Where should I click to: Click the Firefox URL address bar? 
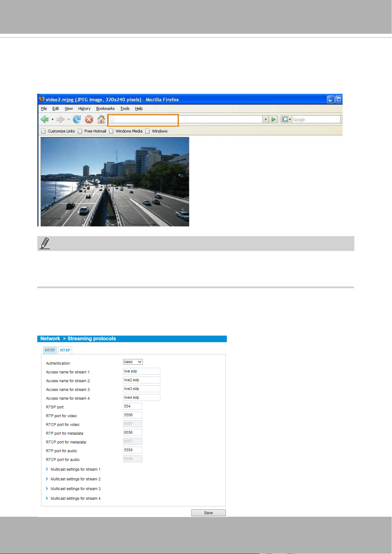click(x=185, y=120)
